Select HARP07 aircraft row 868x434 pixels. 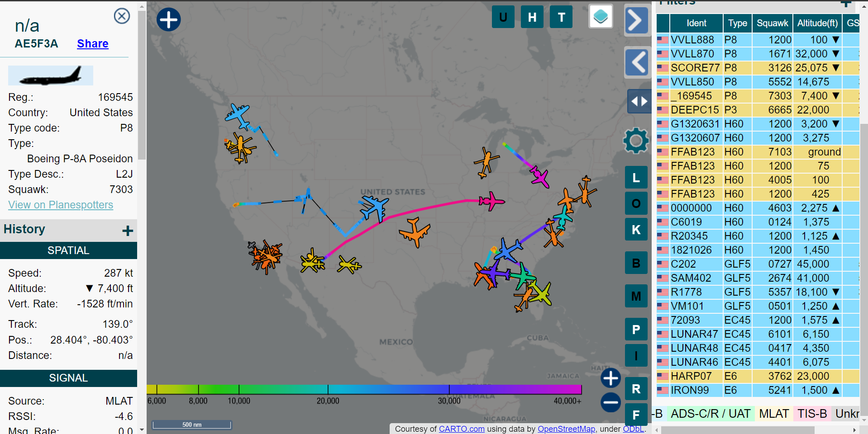[758, 376]
